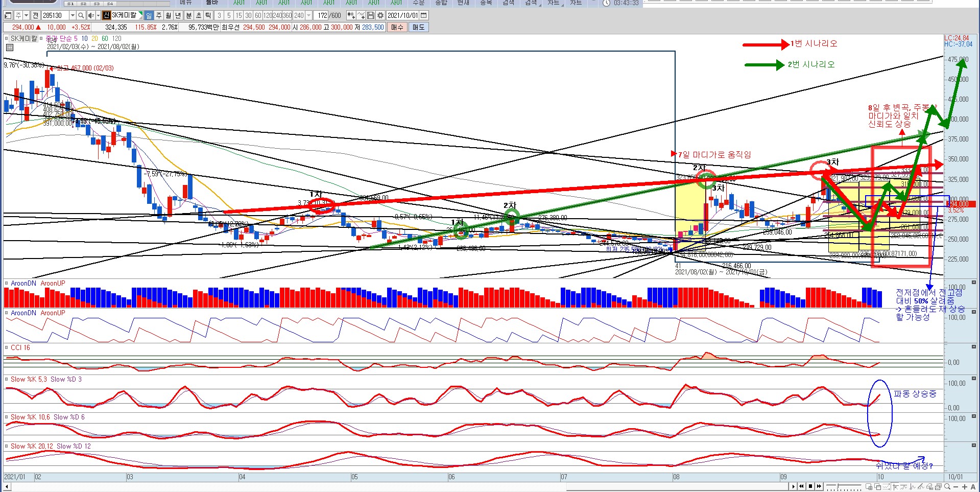The image size is (980, 492).
Task: Click the red 매수 buy button
Action: tap(397, 27)
